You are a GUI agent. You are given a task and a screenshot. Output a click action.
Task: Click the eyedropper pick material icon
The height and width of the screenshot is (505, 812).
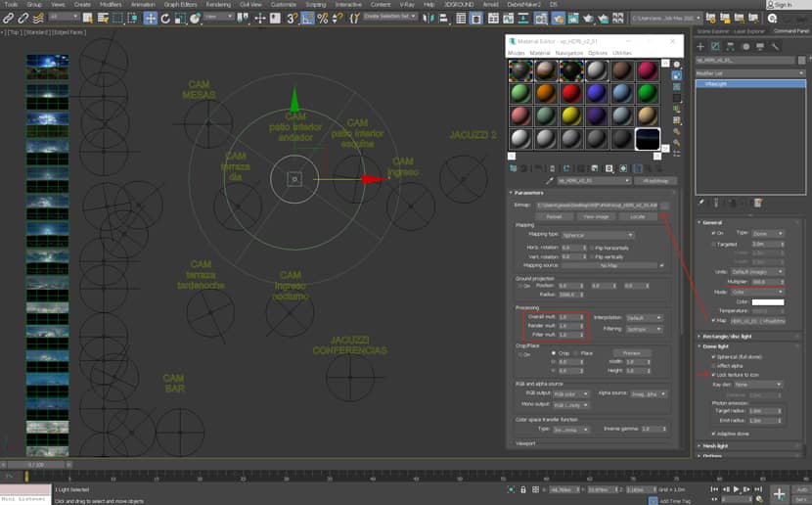click(550, 181)
